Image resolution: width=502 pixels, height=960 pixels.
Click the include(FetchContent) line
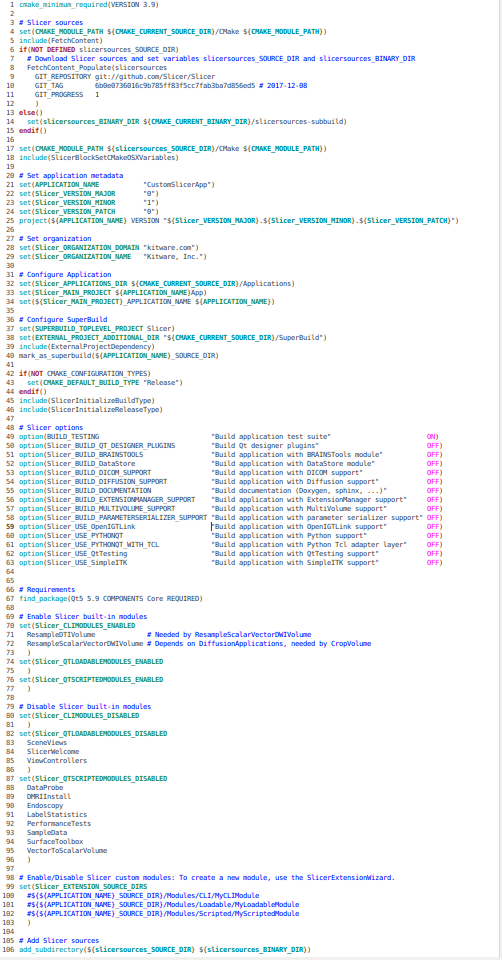pyautogui.click(x=61, y=40)
